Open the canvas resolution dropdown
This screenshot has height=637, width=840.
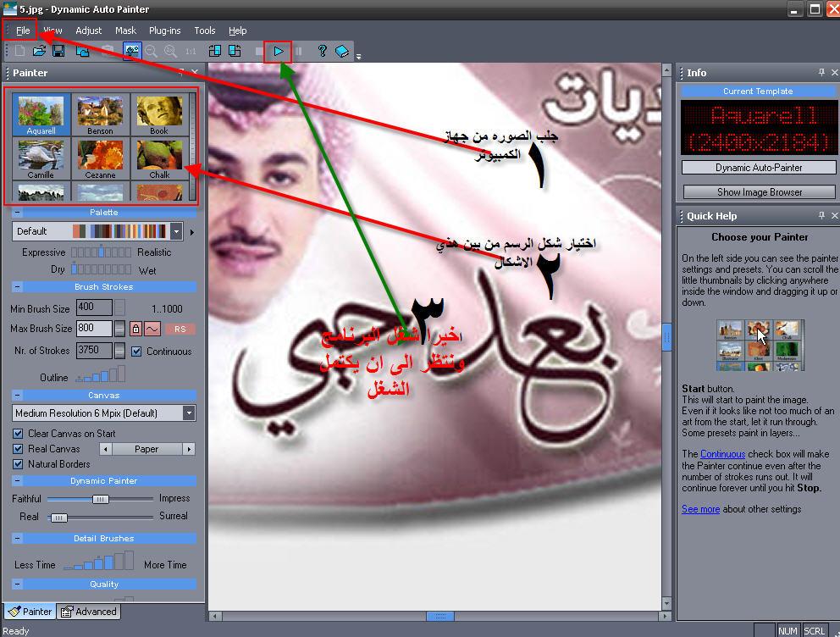(x=189, y=413)
